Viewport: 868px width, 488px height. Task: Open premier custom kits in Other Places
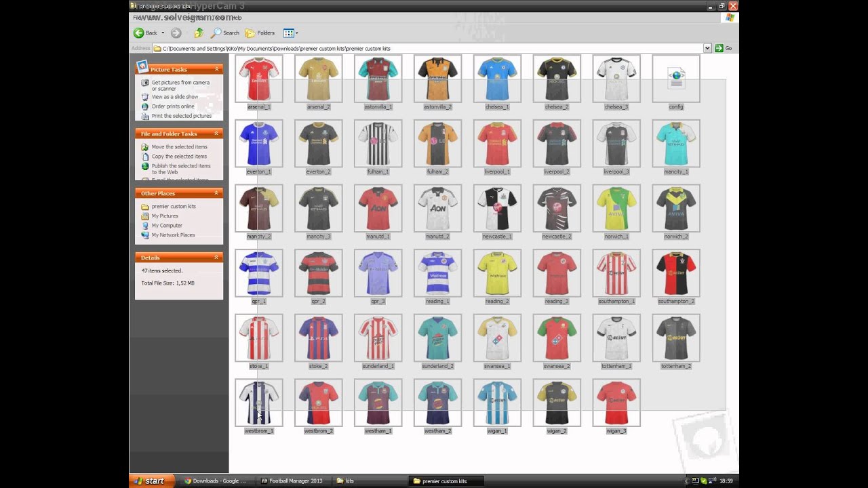coord(174,207)
